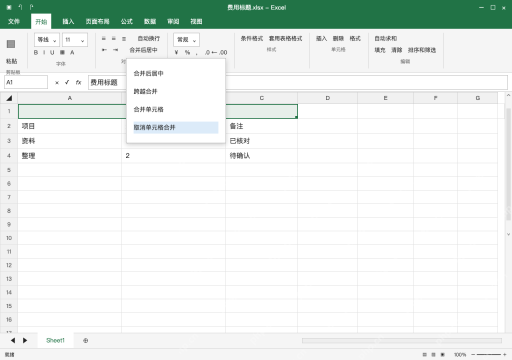Screen dimensions: 512x360
Task: Switch to the 审阅 Review tab
Action: click(x=173, y=21)
